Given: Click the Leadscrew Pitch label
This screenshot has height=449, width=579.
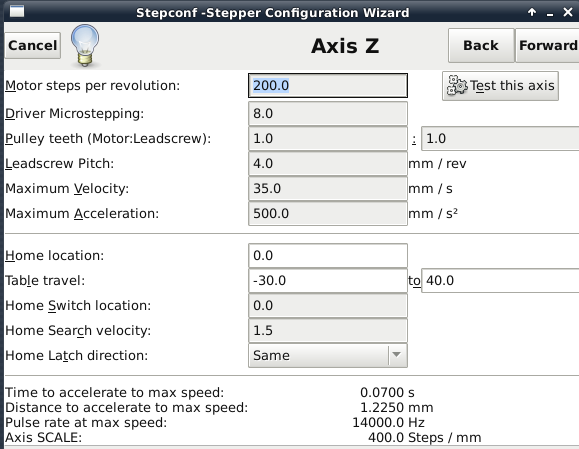Looking at the screenshot, I should 59,164.
